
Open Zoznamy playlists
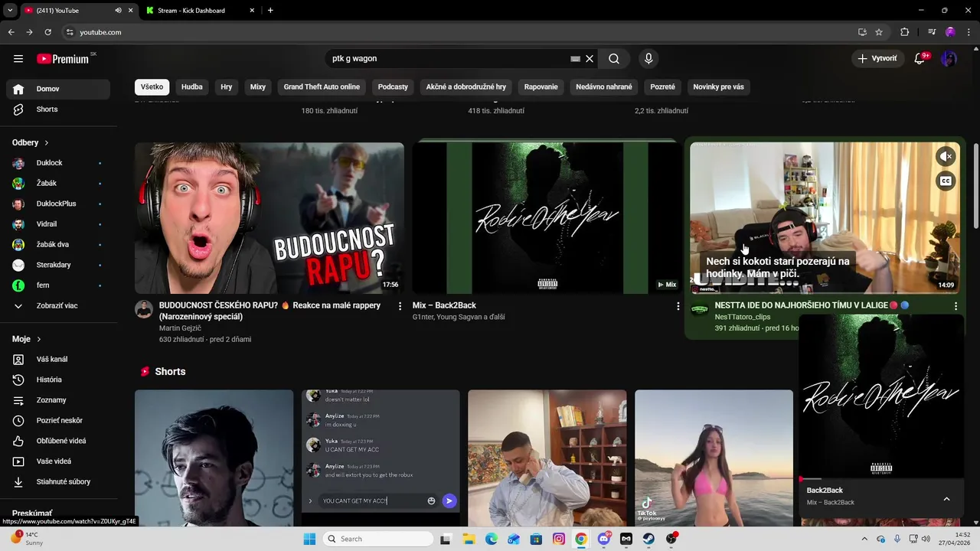(x=58, y=400)
